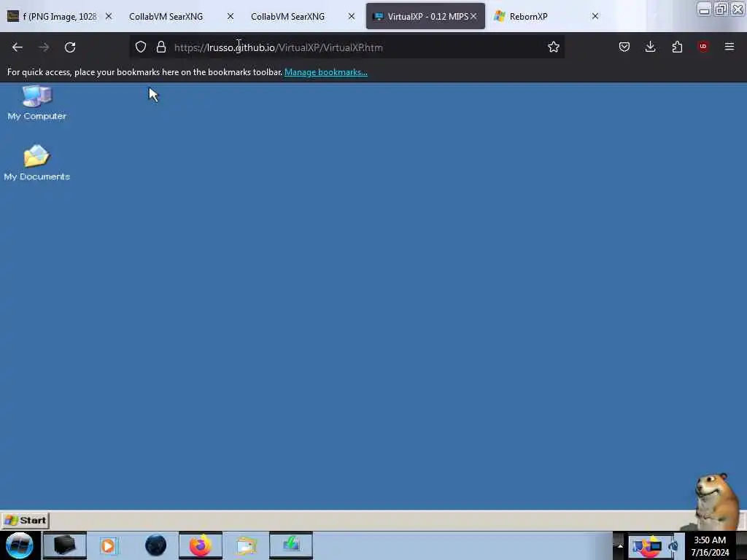Screen dimensions: 747x560
Task: Click the hamster character on the desktop
Action: click(x=715, y=500)
